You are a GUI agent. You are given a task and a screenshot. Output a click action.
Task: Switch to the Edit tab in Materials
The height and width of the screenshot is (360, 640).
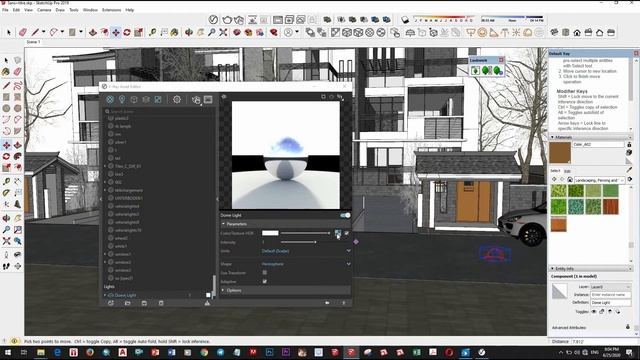(568, 171)
